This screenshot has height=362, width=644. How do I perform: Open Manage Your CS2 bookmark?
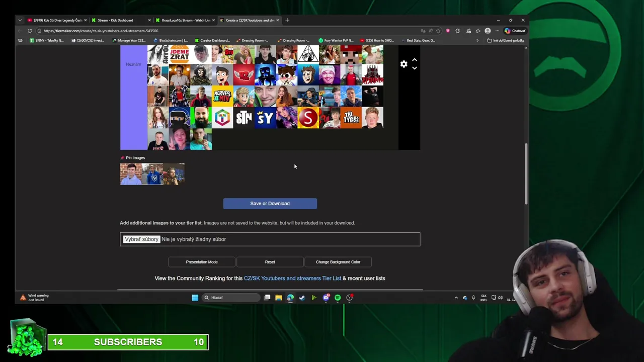129,40
